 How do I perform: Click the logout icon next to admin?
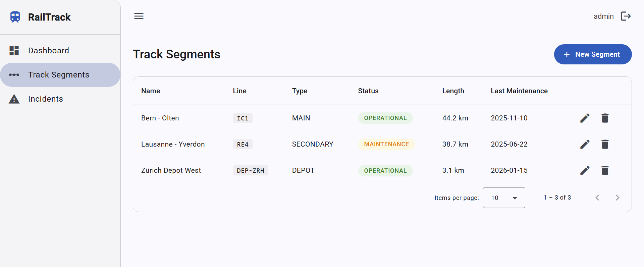tap(626, 16)
